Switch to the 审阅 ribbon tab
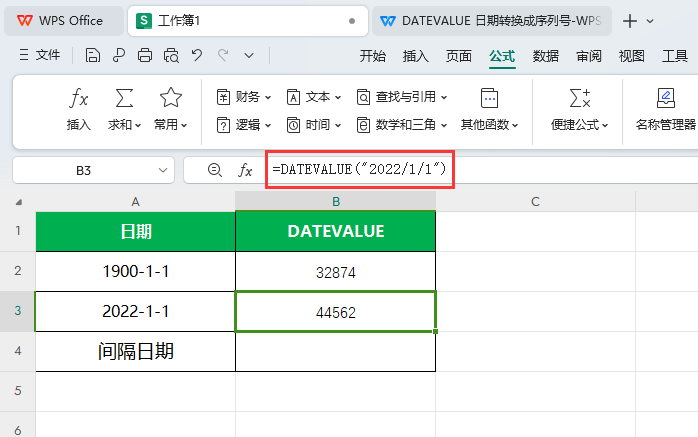 tap(588, 56)
